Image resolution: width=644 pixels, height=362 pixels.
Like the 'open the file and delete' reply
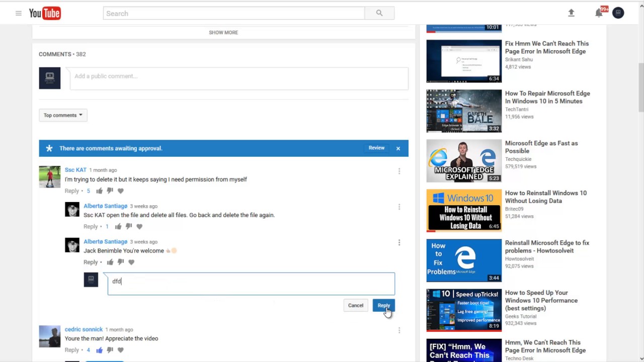click(118, 227)
